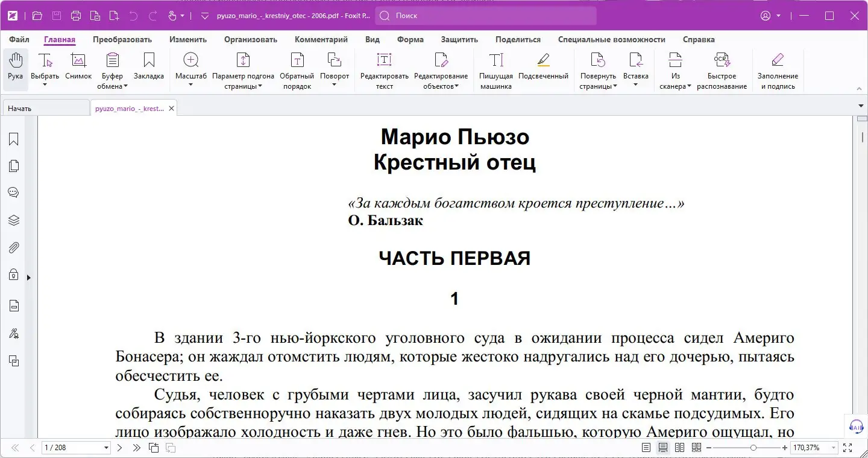
Task: Toggle full screen mode icon
Action: (x=848, y=448)
